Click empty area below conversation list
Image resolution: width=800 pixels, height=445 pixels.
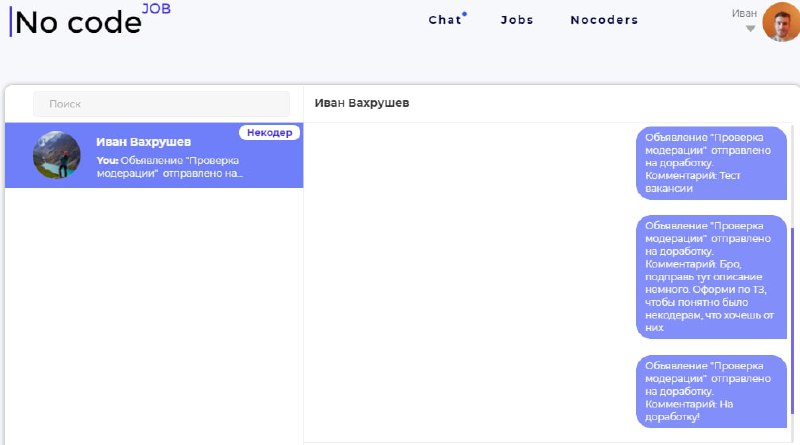(154, 315)
